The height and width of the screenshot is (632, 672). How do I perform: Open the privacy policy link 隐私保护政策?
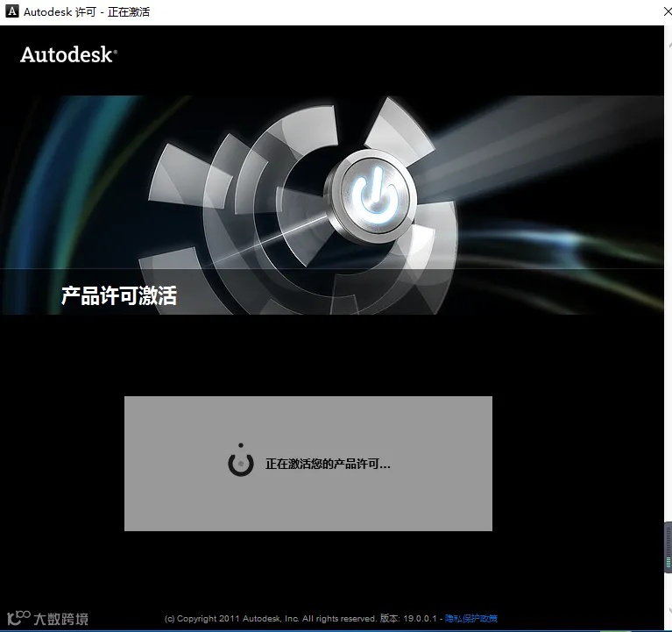pyautogui.click(x=471, y=618)
